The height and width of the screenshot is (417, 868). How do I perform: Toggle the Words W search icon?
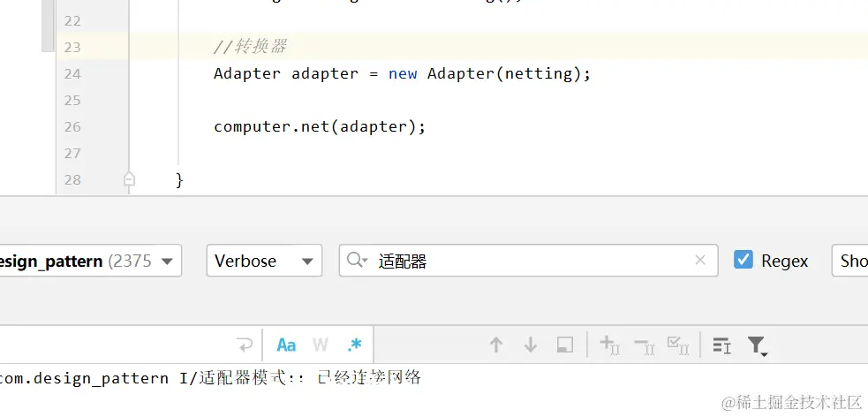(320, 345)
